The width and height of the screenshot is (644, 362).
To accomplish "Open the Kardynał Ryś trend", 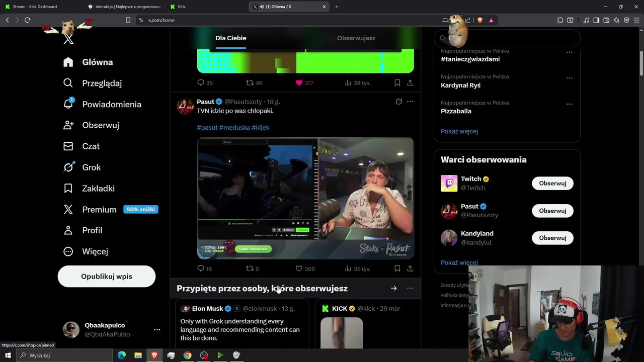I will (460, 85).
